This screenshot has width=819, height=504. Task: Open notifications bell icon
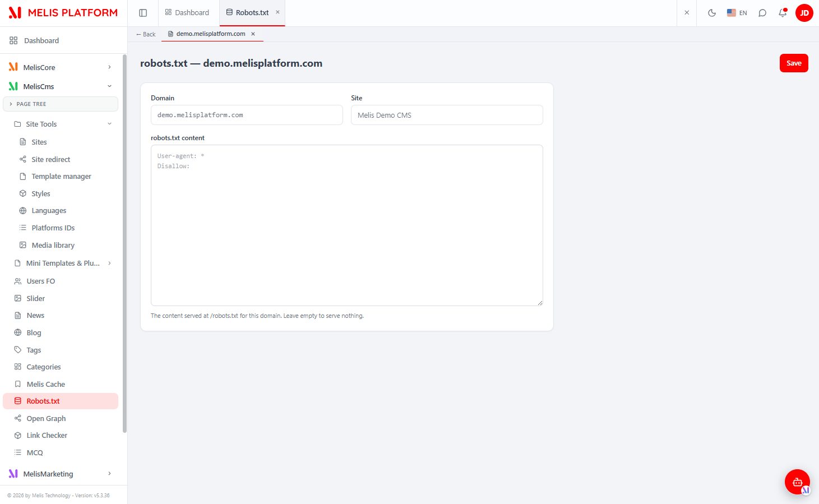coord(783,13)
